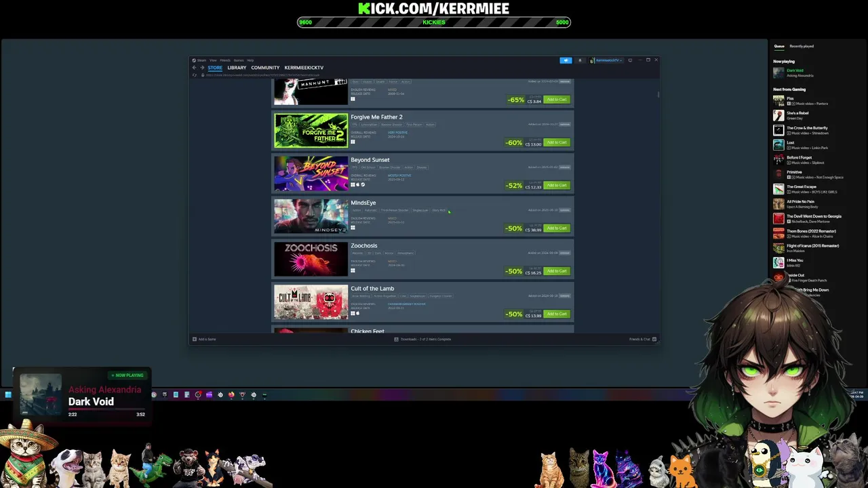Remove MindsEye from wishlist
The image size is (868, 488).
564,210
